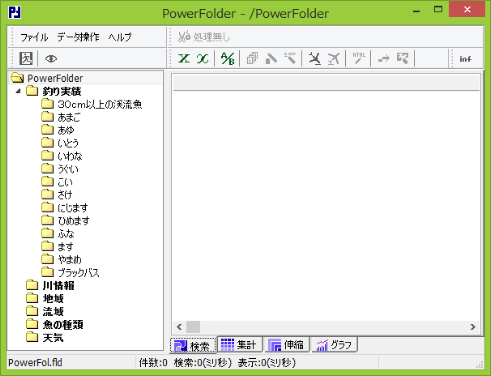Select the 魚の種類 folder

(x=63, y=325)
